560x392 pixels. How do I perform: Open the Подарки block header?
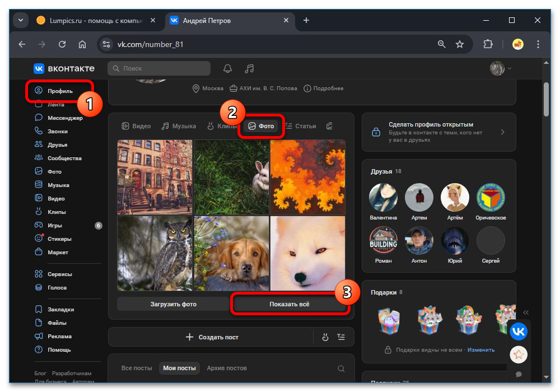pos(386,292)
